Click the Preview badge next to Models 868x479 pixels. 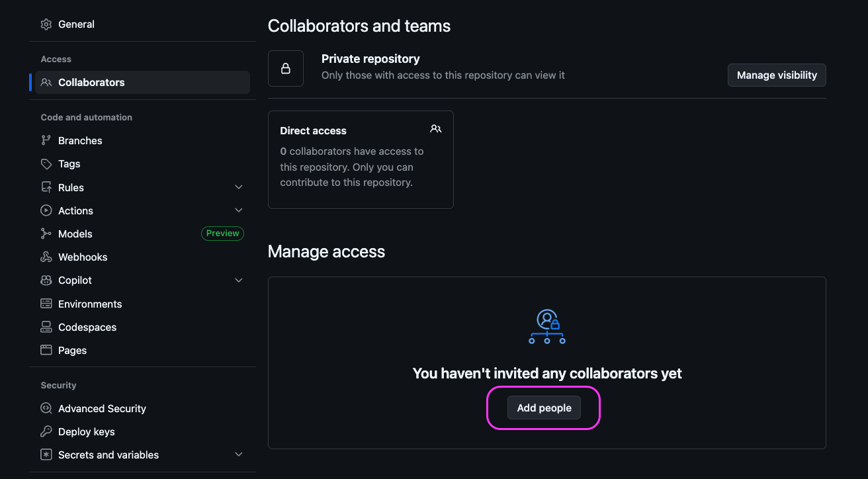pos(222,233)
